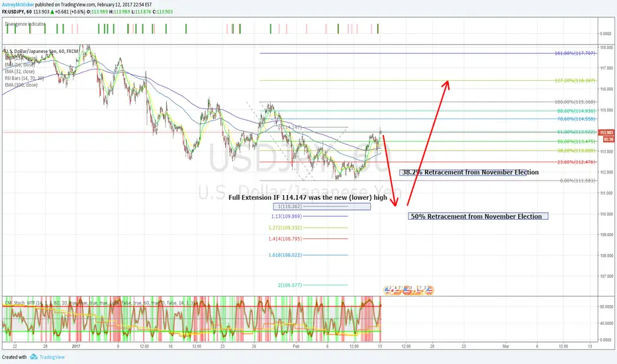Click the Feb label on the time axis
This screenshot has height=364, width=617.
297,346
